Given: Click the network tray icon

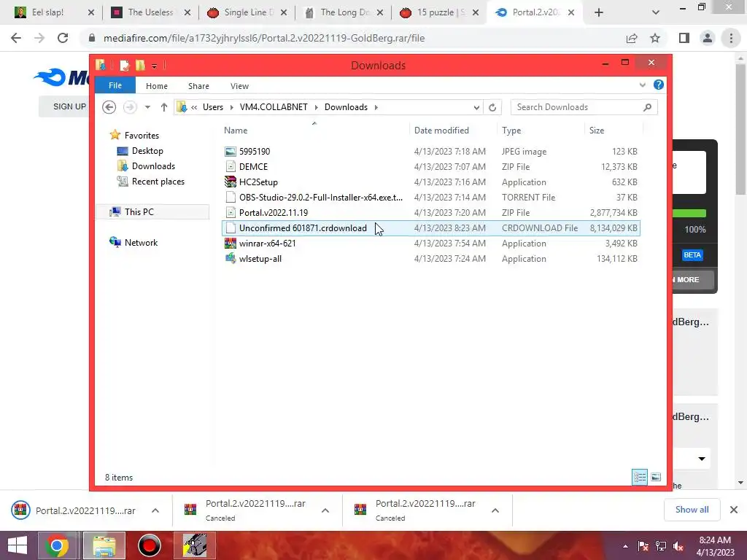Looking at the screenshot, I should pos(661,546).
